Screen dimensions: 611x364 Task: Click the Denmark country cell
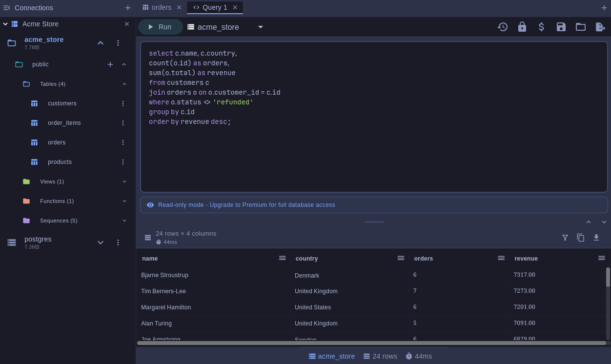click(x=350, y=275)
